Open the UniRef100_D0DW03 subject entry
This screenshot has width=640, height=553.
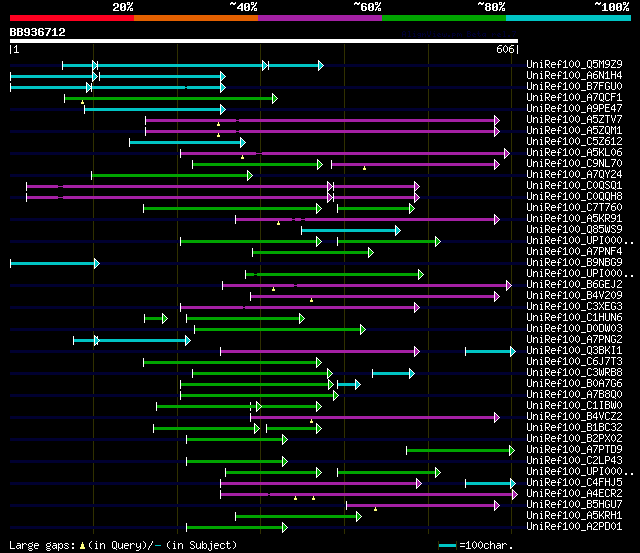[x=574, y=329]
